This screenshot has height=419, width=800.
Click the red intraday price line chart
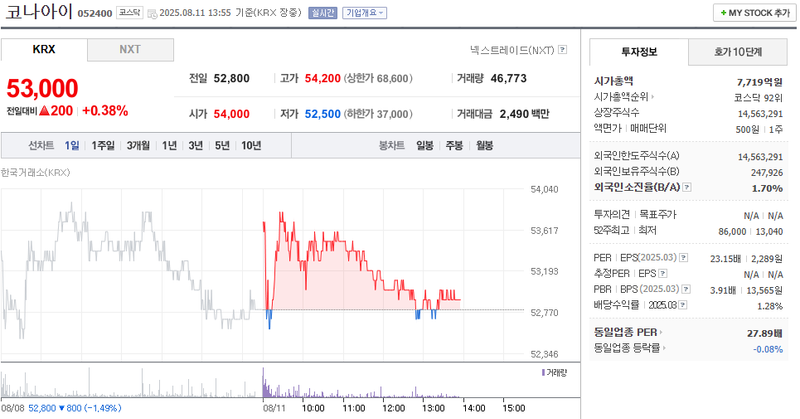[x=361, y=269]
